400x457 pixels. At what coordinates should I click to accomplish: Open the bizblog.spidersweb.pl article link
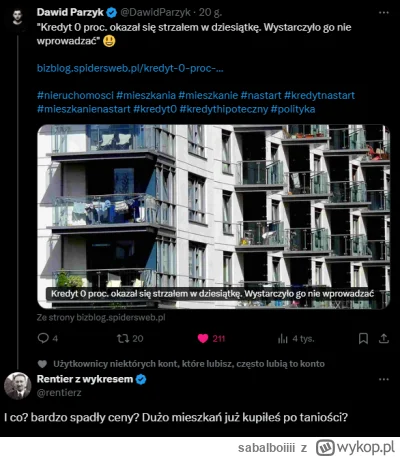[130, 68]
